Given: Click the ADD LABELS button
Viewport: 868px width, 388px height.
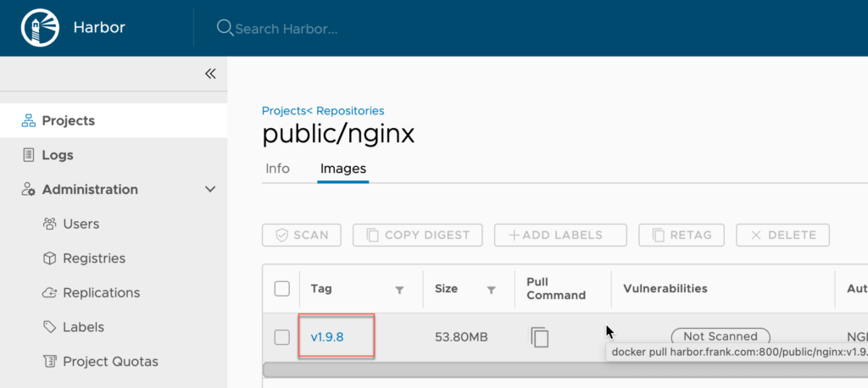Looking at the screenshot, I should click(561, 236).
